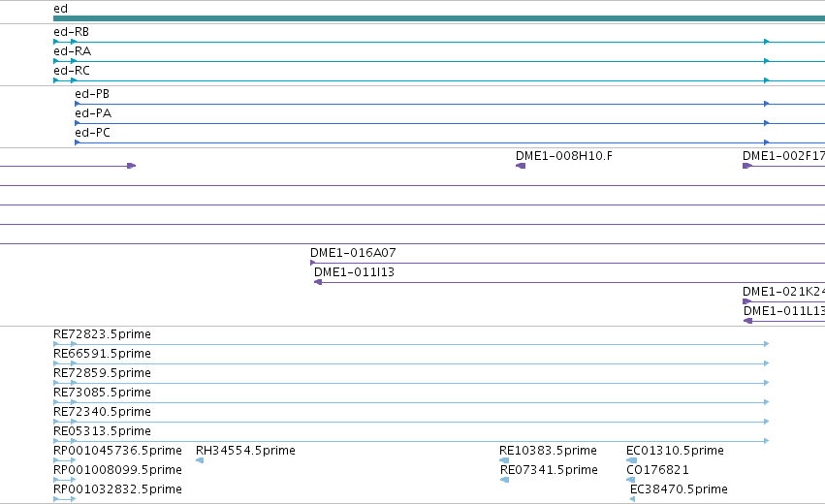The width and height of the screenshot is (825, 504).
Task: Select the RE72859.5prime EST label
Action: click(x=102, y=373)
